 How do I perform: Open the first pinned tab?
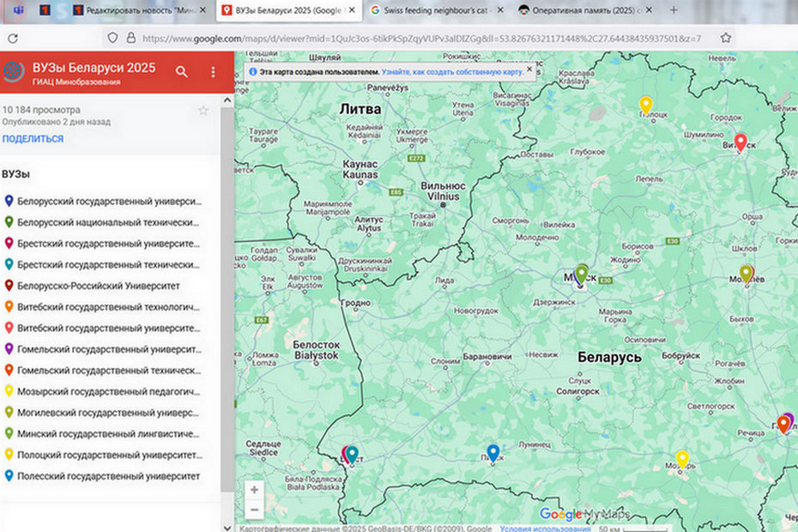[18, 10]
